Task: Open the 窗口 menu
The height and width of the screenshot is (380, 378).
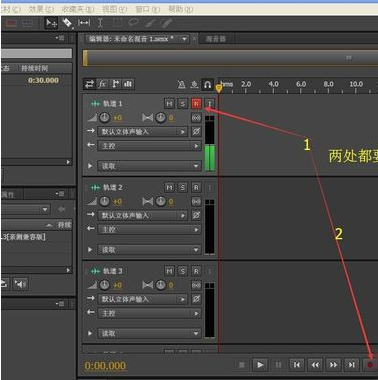Action: (x=148, y=9)
